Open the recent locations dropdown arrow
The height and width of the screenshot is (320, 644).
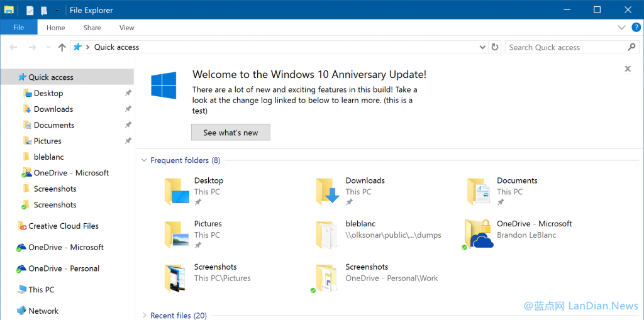click(x=48, y=48)
